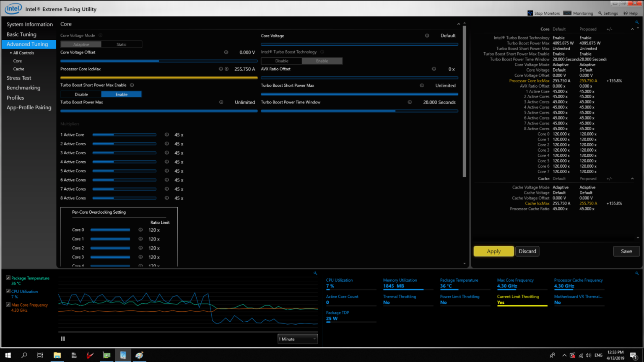The width and height of the screenshot is (644, 362).
Task: Open XTU Settings via wrench icon
Action: tap(599, 13)
